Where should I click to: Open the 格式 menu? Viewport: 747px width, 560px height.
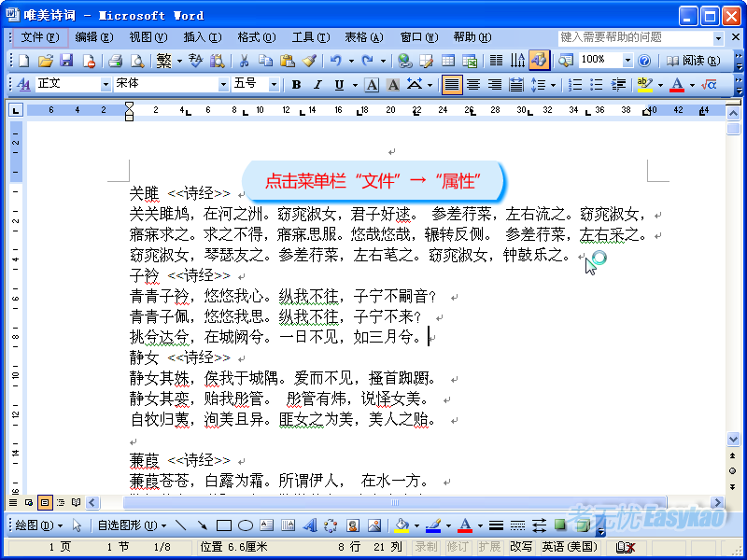pos(257,37)
